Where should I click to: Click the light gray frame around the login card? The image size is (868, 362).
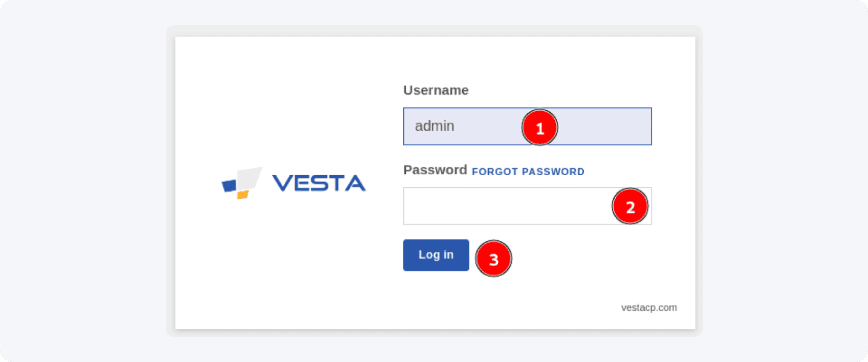(170, 184)
